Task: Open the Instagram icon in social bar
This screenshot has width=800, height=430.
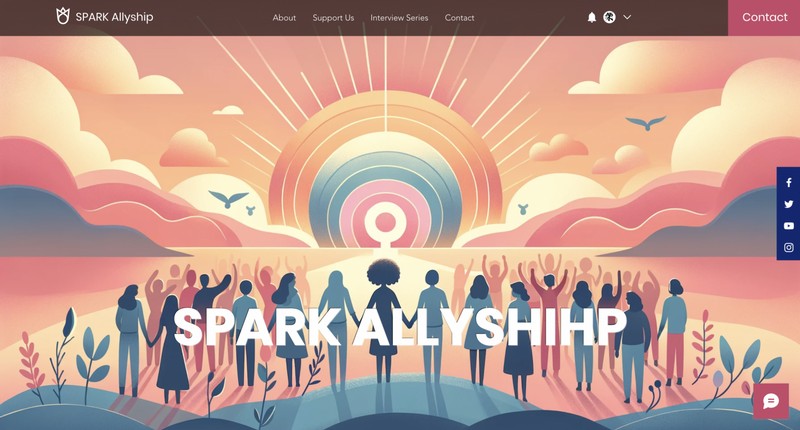Action: (789, 247)
